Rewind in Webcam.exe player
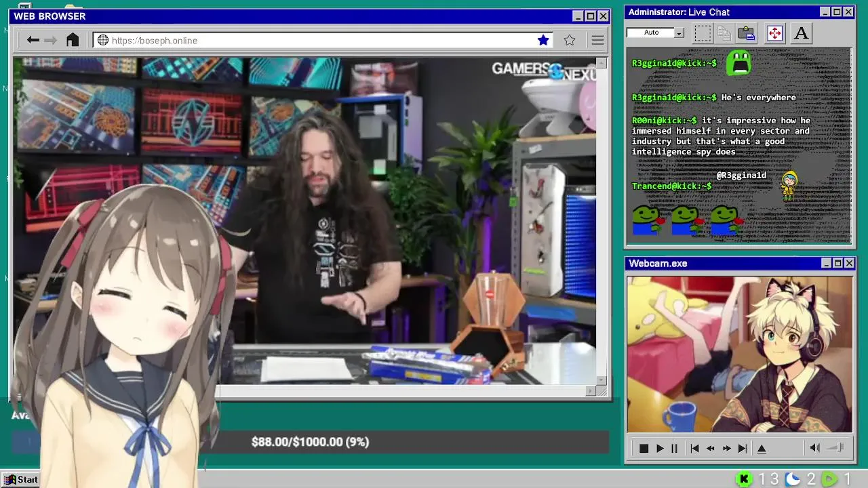This screenshot has width=868, height=488. pyautogui.click(x=711, y=449)
